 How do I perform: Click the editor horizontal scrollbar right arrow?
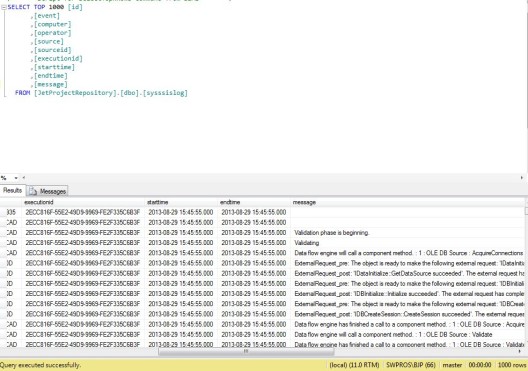[x=522, y=178]
